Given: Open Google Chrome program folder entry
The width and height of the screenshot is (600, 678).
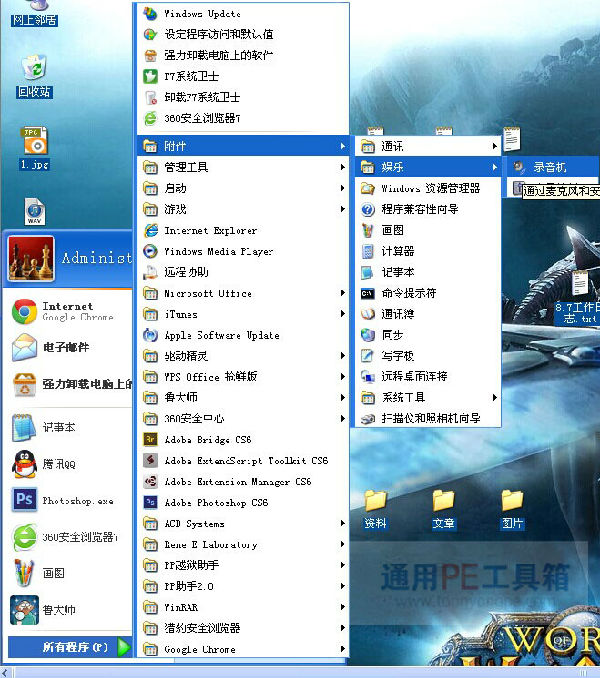Looking at the screenshot, I should tap(243, 649).
